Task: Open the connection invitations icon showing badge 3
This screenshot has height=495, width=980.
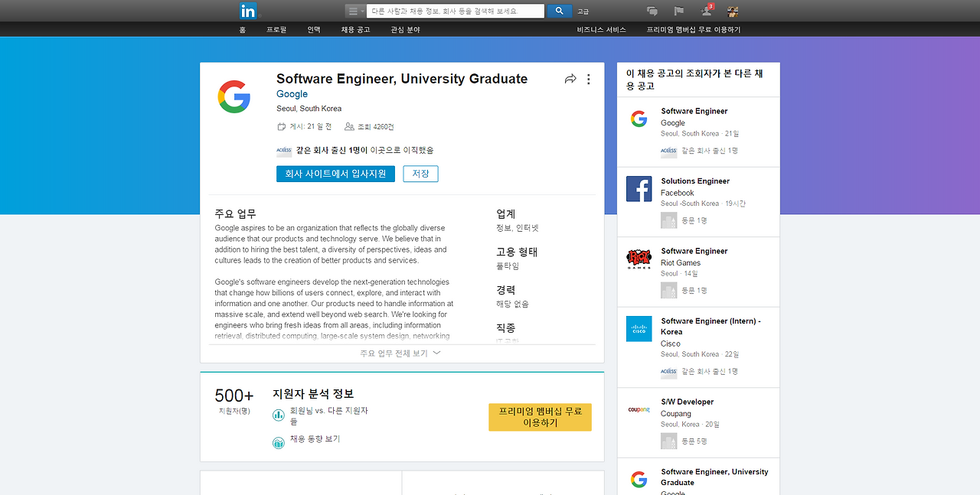Action: [x=705, y=11]
